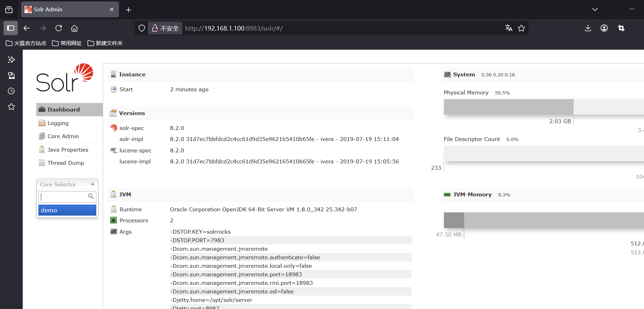Click the Versions box icon

113,113
